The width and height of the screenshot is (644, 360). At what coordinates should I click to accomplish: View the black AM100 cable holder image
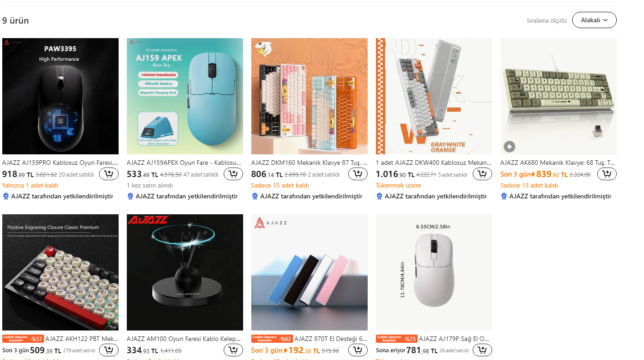[185, 272]
